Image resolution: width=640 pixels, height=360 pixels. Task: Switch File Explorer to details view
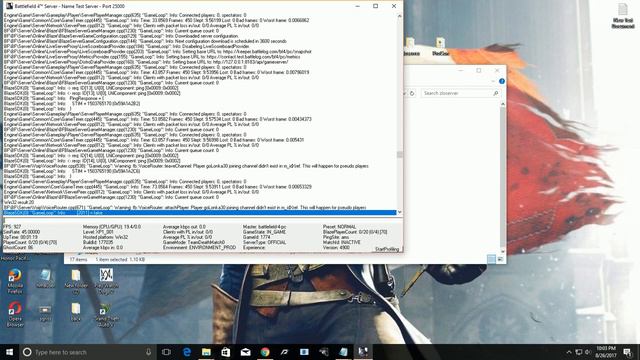click(491, 259)
